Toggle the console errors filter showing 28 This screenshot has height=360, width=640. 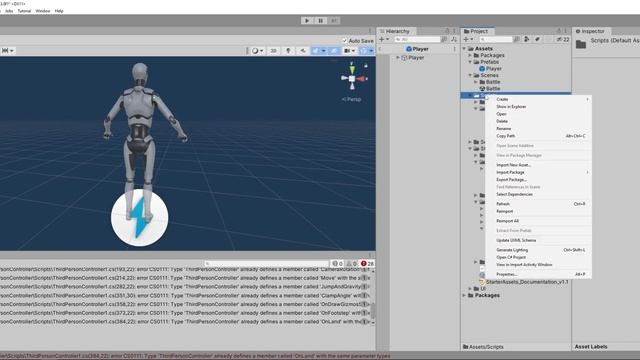(x=367, y=264)
